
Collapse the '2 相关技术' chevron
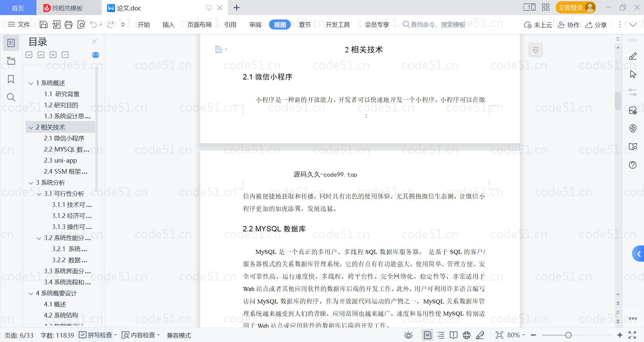pyautogui.click(x=31, y=127)
